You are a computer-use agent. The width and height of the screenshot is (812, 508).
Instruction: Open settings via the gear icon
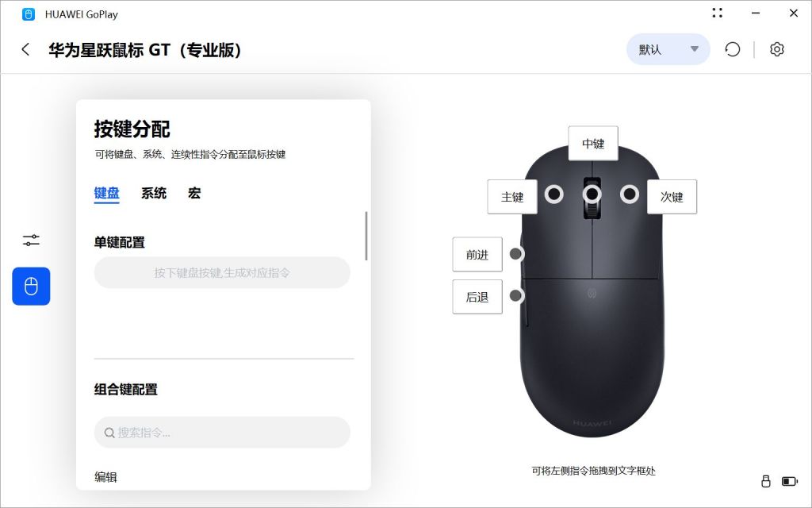pos(777,49)
